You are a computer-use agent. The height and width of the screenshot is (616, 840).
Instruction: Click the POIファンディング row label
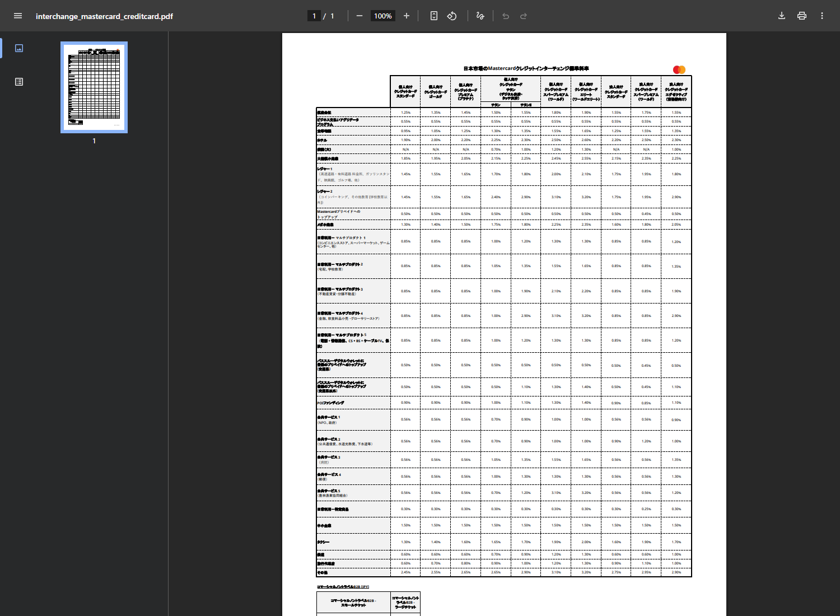[331, 403]
